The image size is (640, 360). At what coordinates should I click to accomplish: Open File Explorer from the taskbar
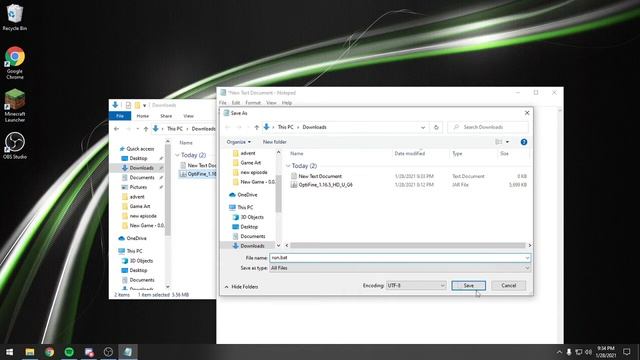point(29,352)
